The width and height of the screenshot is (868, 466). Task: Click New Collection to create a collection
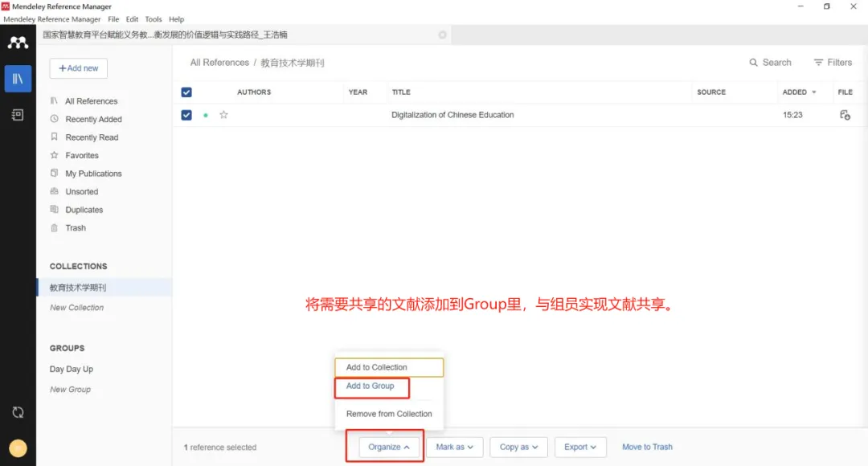coord(77,308)
